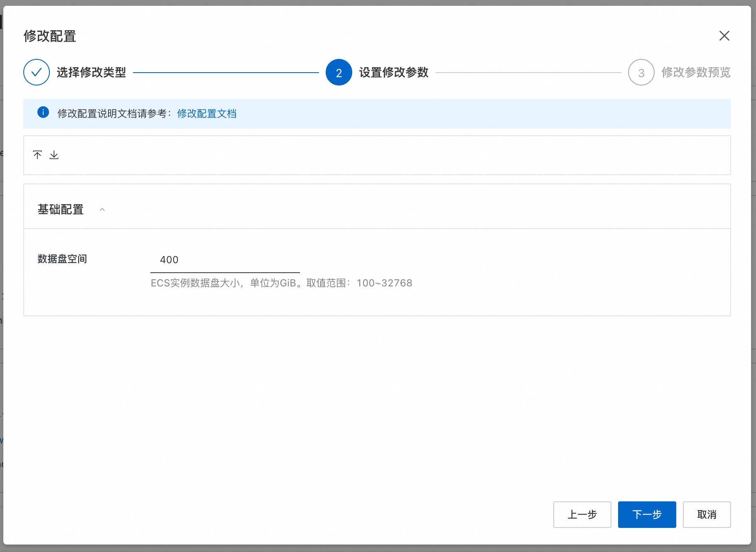Click the hint text with range 100~32768
Image resolution: width=756 pixels, height=552 pixels.
click(x=281, y=283)
